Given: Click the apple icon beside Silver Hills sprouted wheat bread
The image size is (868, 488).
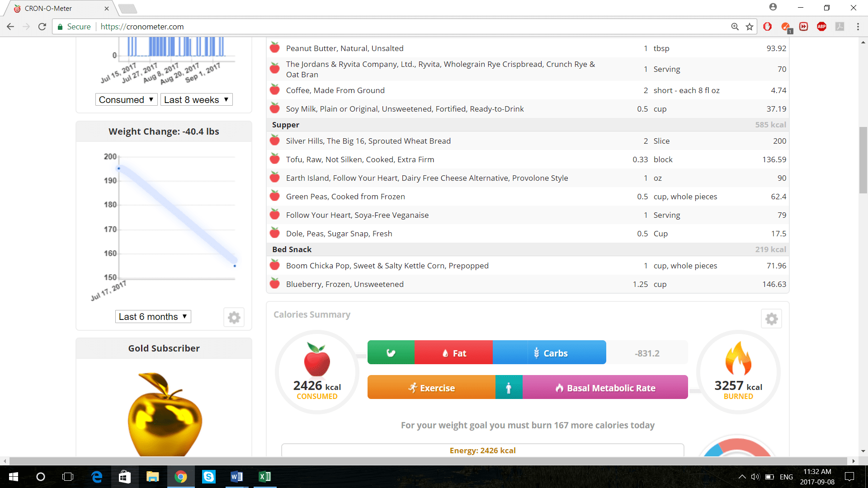Looking at the screenshot, I should tap(274, 140).
